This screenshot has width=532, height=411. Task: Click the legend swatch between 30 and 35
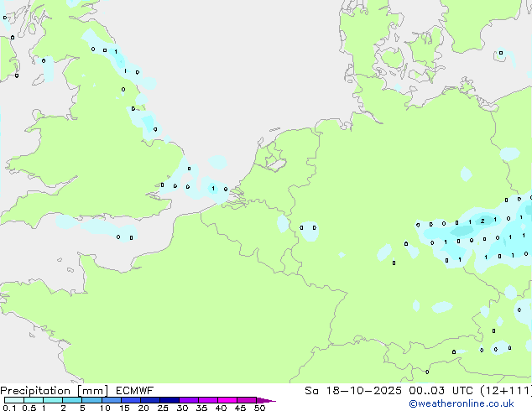pos(189,400)
